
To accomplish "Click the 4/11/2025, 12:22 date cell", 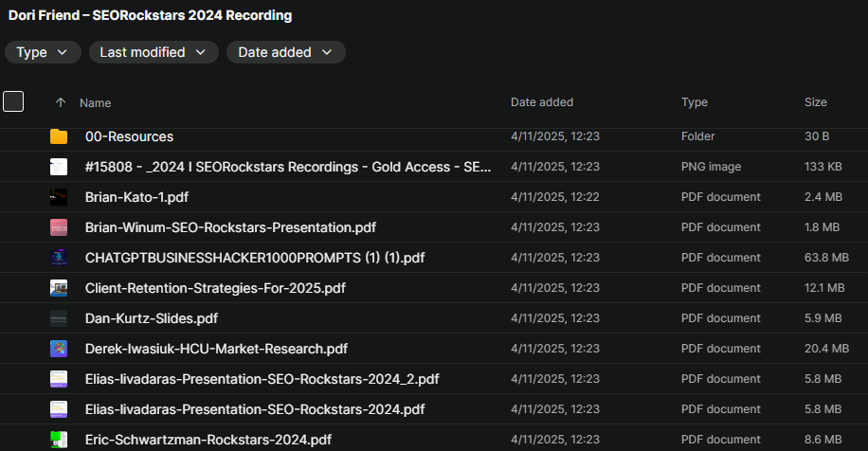I will (554, 197).
